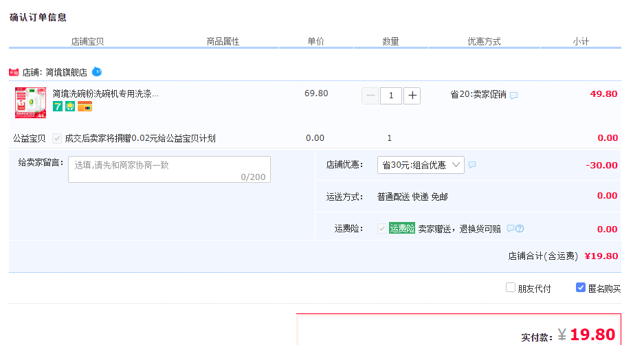Click the 确认订单信息 heading
Screen dimensions: 644x345
click(x=38, y=17)
